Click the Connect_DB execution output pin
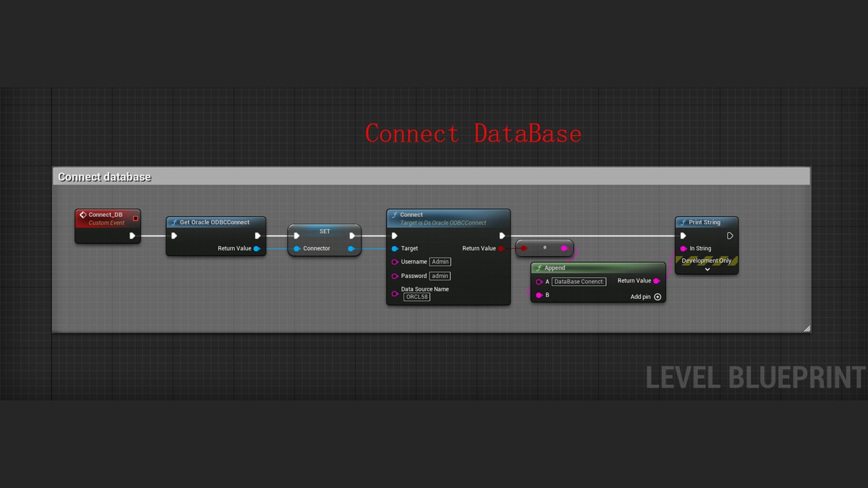Viewport: 868px width, 488px height. click(x=132, y=236)
